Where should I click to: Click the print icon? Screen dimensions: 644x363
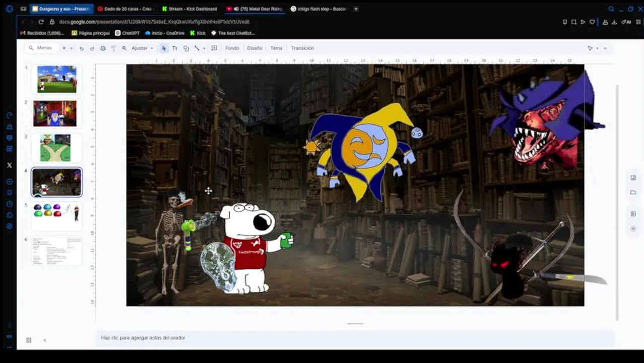click(103, 48)
